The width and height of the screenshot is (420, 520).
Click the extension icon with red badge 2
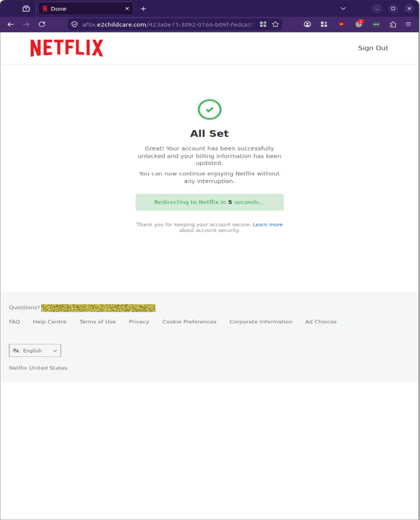(x=359, y=24)
